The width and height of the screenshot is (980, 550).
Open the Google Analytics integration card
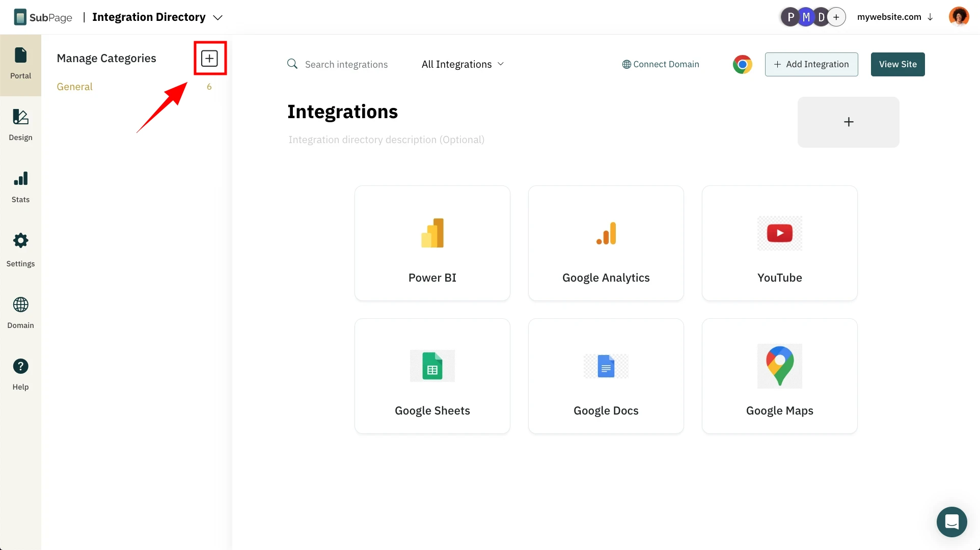tap(606, 243)
